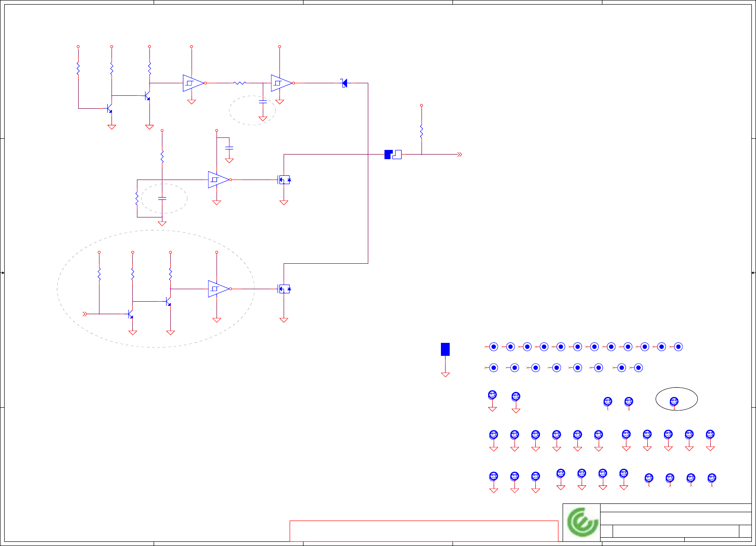
Task: Select the ground symbol under the blue rectangle
Action: pos(445,374)
